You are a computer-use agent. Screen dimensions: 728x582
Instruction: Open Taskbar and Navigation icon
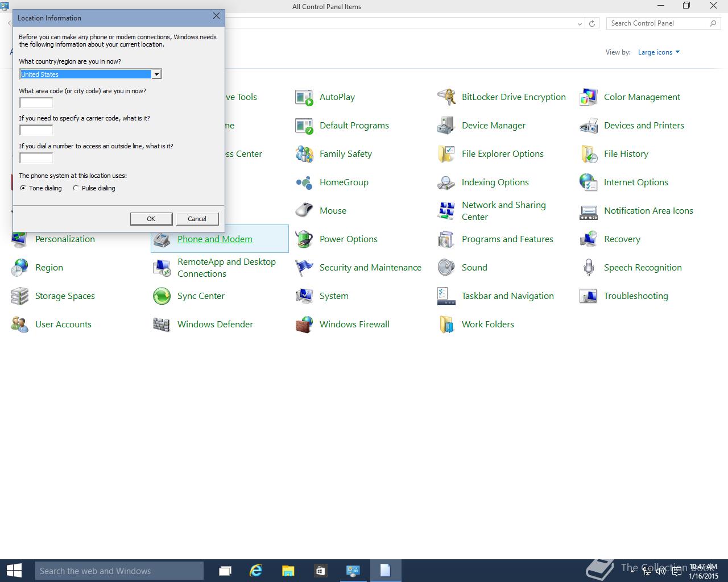coord(446,296)
